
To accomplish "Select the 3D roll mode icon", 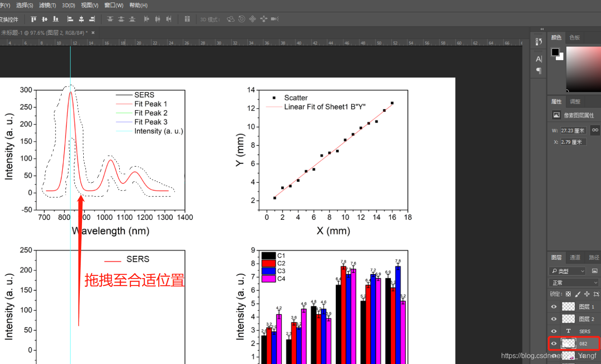I will pyautogui.click(x=242, y=19).
